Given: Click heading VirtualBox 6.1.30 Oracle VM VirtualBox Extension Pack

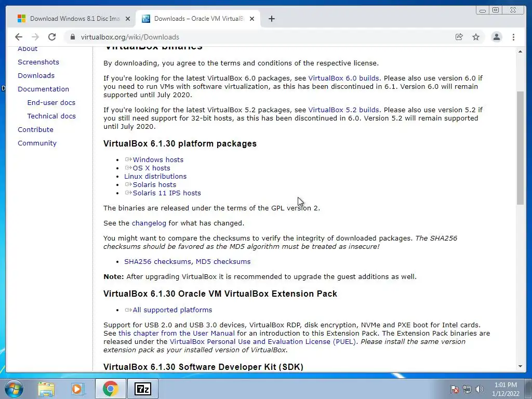Looking at the screenshot, I should click(220, 294).
